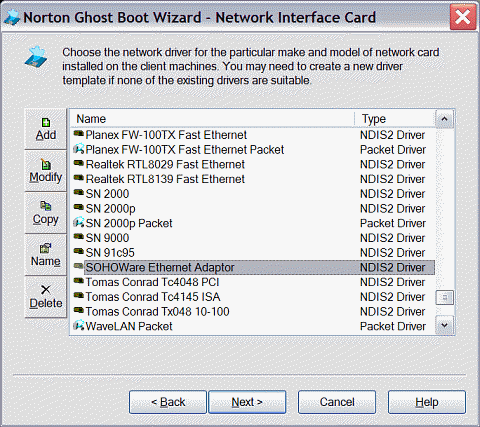The image size is (480, 427).
Task: Click card icon beside Tomas Conrad Tc4145 ISA
Action: 79,296
